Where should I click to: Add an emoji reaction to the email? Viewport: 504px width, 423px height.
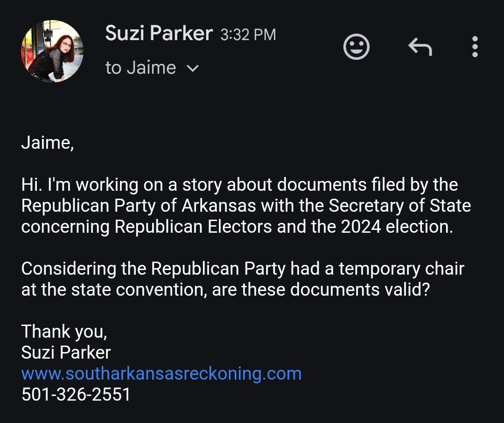[x=356, y=47]
